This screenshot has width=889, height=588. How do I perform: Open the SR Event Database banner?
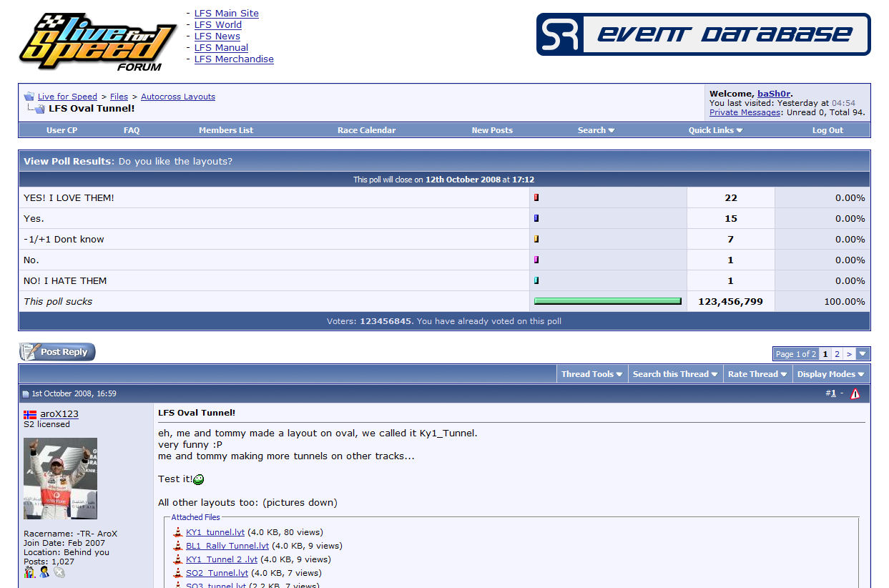click(703, 34)
